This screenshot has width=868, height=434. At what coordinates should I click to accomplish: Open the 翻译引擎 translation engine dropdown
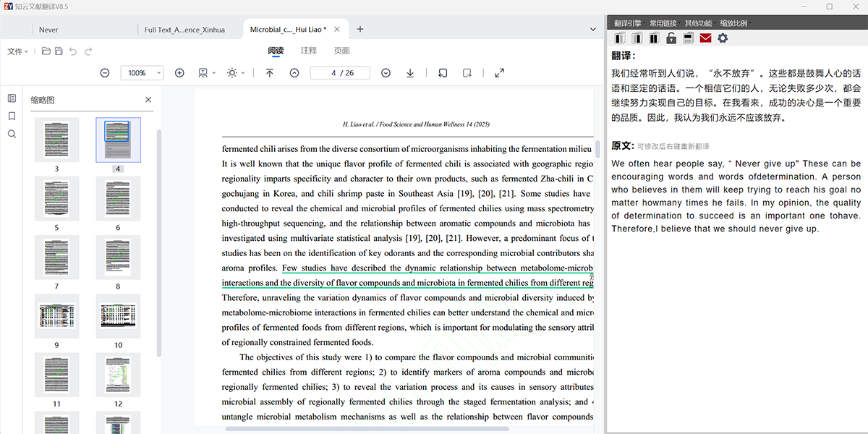[x=628, y=23]
